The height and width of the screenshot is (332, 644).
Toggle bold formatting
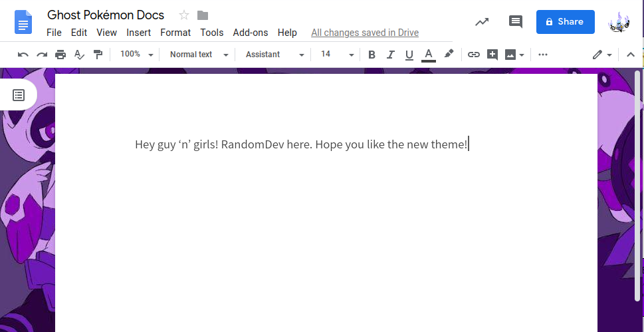point(372,55)
